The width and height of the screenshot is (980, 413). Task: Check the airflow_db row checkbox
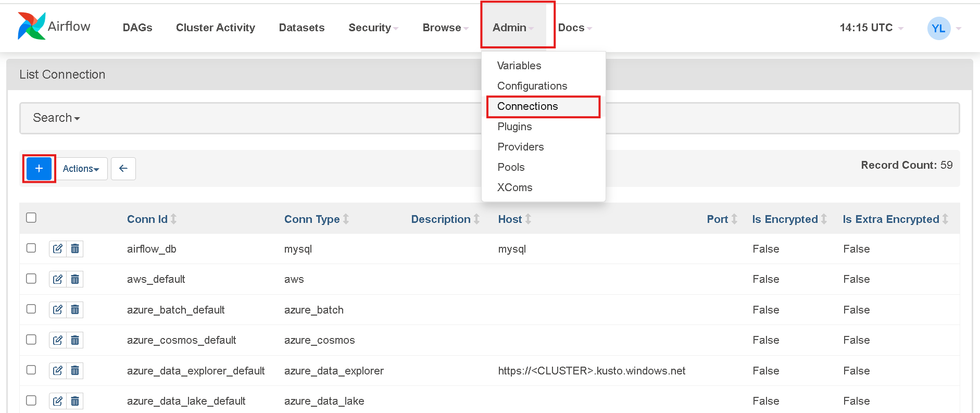(31, 248)
